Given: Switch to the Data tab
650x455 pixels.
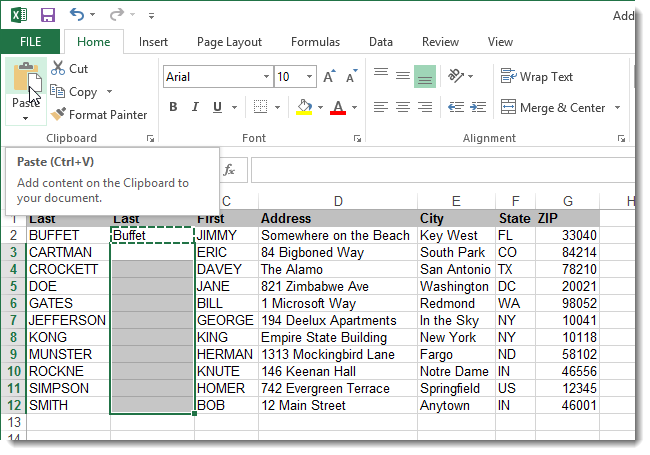Looking at the screenshot, I should click(x=381, y=42).
